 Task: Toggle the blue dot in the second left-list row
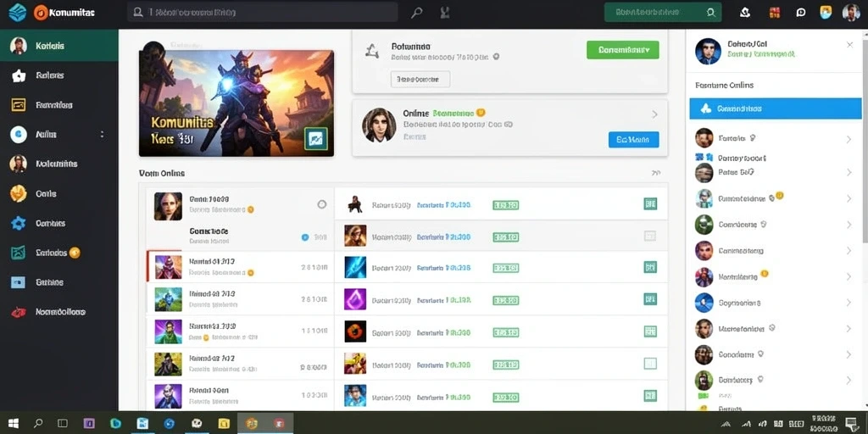304,237
